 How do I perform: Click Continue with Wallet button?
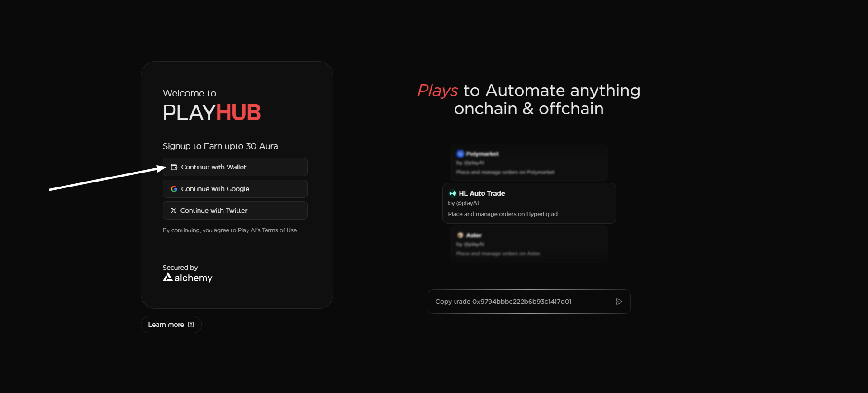pyautogui.click(x=235, y=167)
